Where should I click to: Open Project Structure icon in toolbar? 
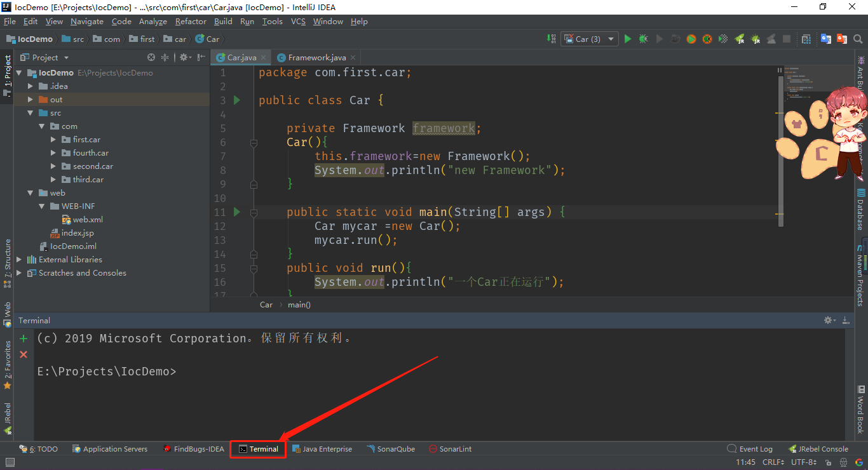coord(806,39)
